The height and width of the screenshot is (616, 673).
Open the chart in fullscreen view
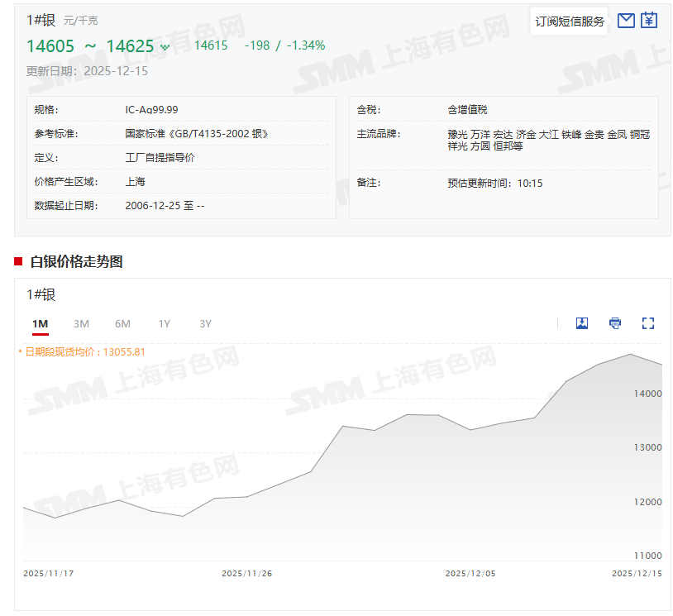coord(648,323)
